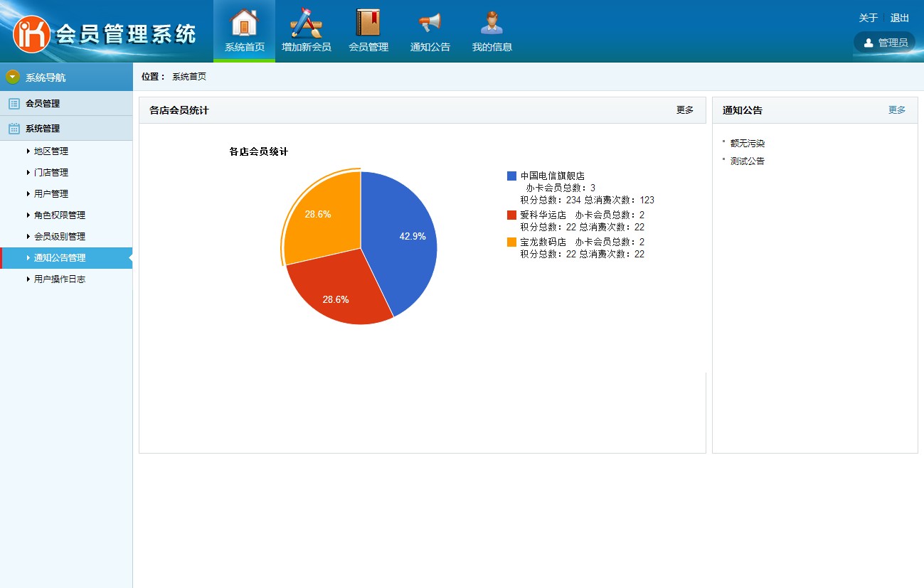
Task: Click the orange logo in header
Action: [31, 34]
